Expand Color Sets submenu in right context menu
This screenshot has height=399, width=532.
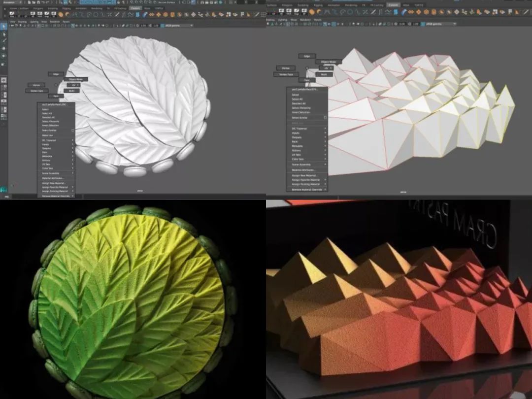(307, 159)
